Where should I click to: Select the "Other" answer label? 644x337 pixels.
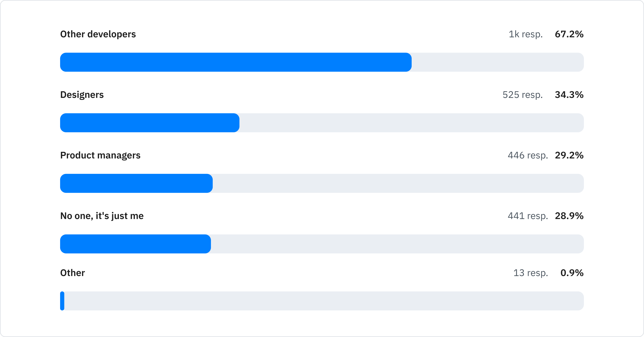(x=72, y=273)
